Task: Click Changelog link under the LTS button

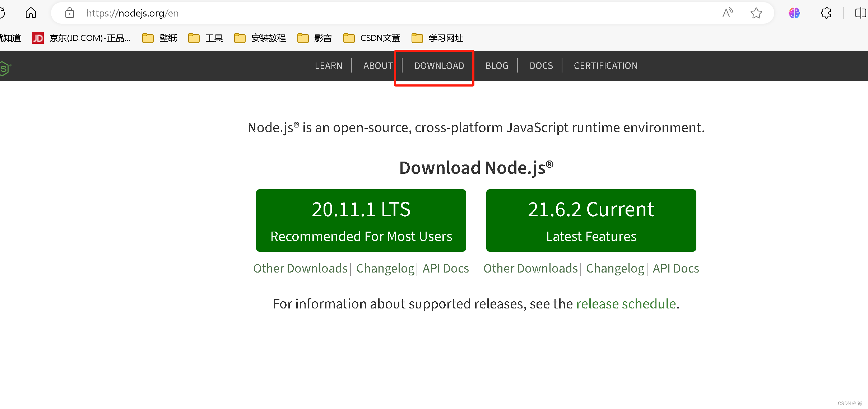Action: [x=385, y=269]
